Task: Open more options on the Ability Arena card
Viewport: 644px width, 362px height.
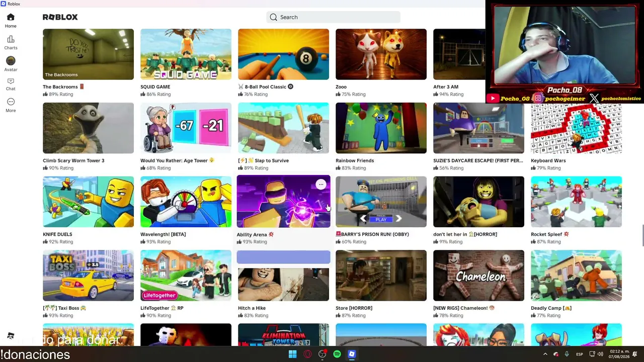Action: (321, 185)
